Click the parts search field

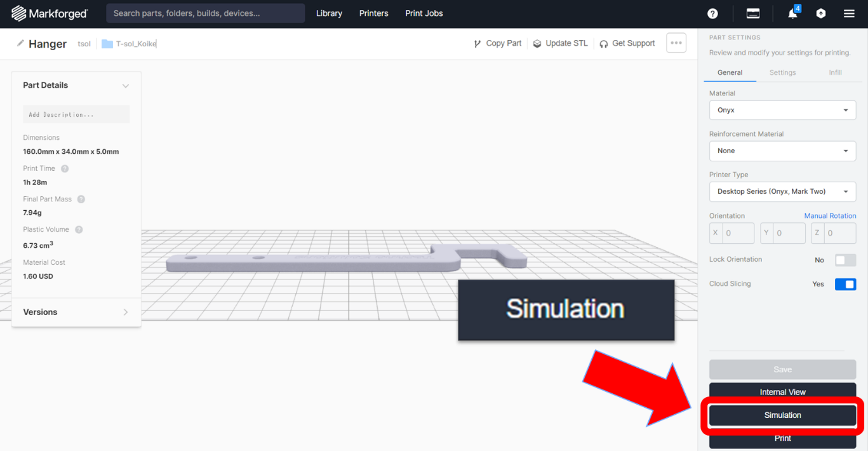pyautogui.click(x=204, y=13)
